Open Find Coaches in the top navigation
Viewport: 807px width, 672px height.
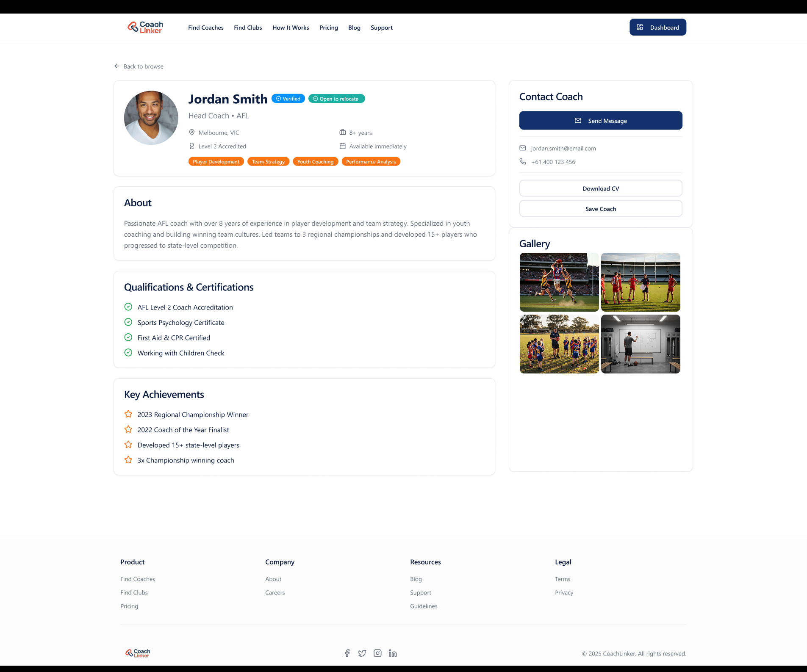[x=206, y=28]
